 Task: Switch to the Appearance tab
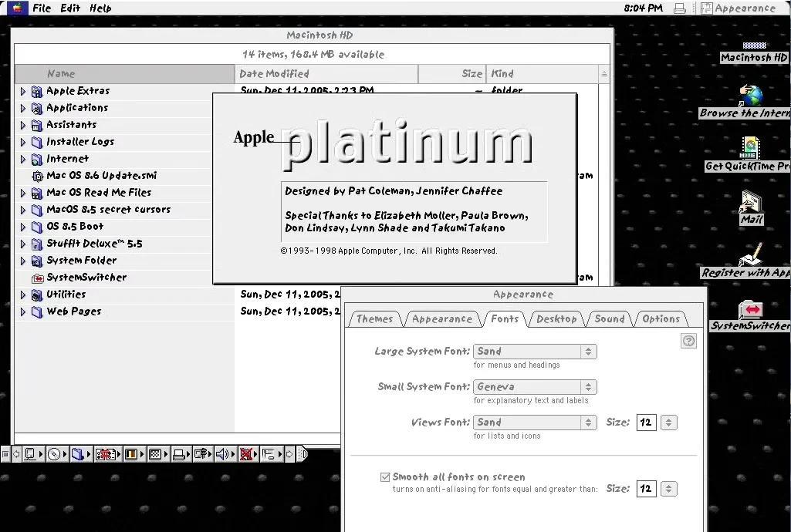442,319
